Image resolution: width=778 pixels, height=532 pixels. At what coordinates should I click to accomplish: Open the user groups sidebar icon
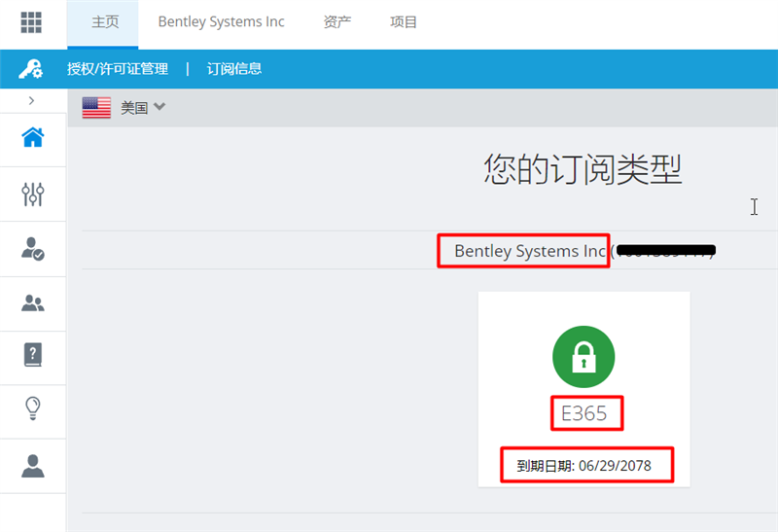click(x=33, y=303)
